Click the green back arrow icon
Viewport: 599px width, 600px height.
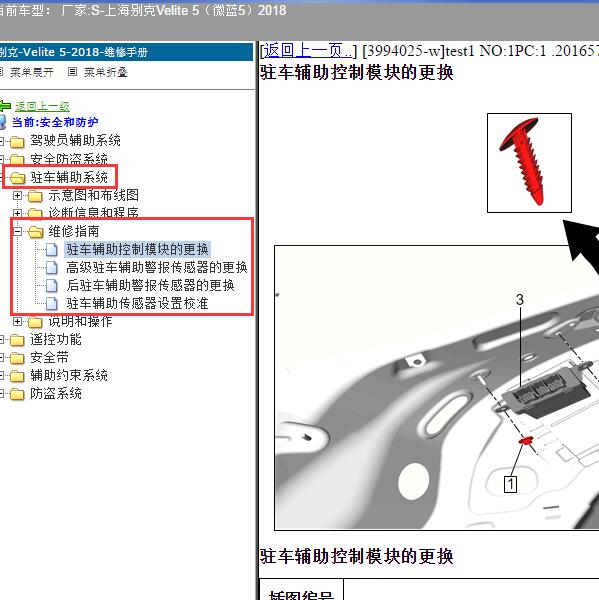point(5,106)
